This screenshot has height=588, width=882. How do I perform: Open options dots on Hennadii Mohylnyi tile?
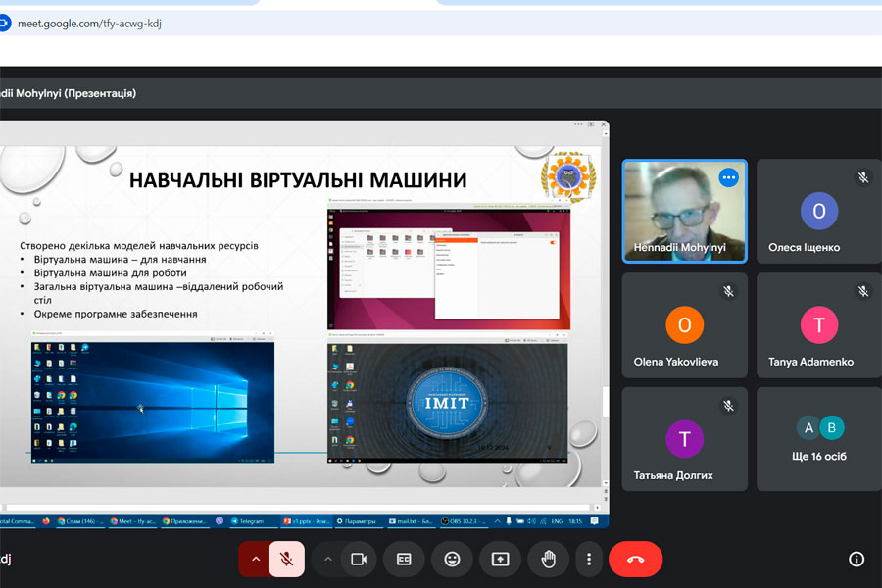728,177
